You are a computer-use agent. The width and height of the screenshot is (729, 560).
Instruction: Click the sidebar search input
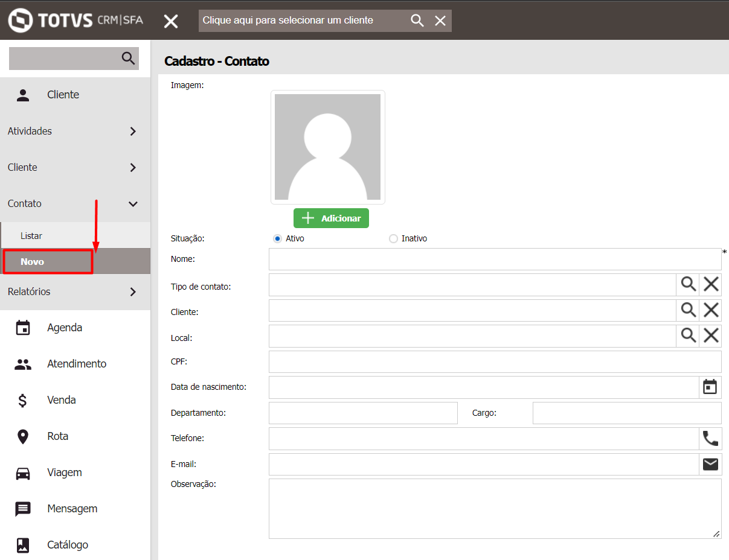65,58
